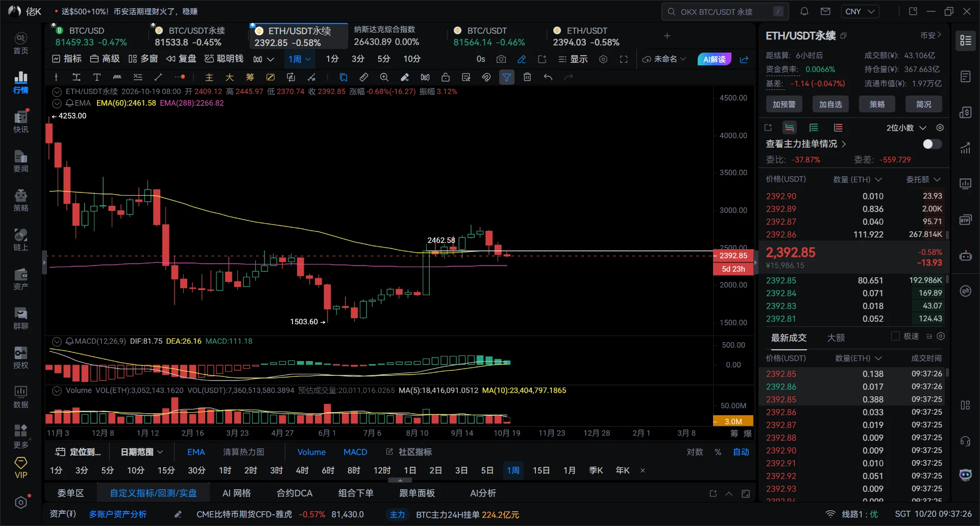Click the fullscreen chart icon
The image size is (980, 526).
click(x=624, y=59)
